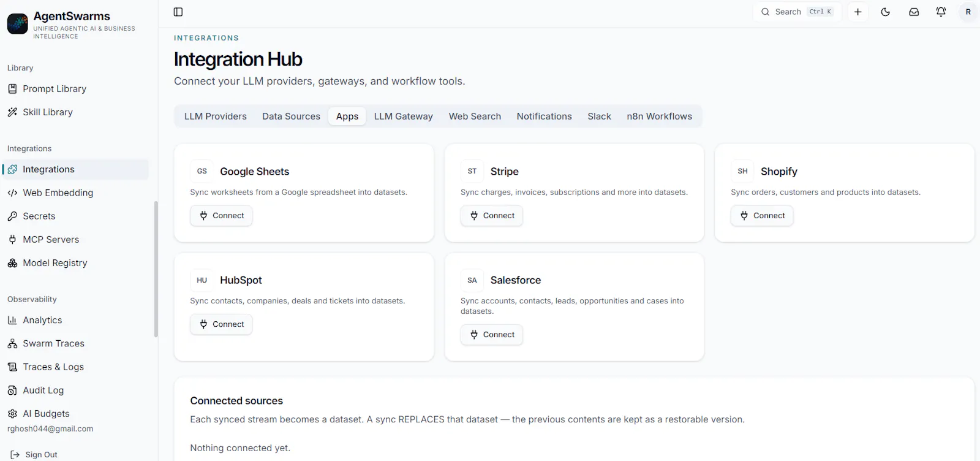The image size is (980, 461).
Task: Connect the Salesforce integration
Action: click(492, 335)
